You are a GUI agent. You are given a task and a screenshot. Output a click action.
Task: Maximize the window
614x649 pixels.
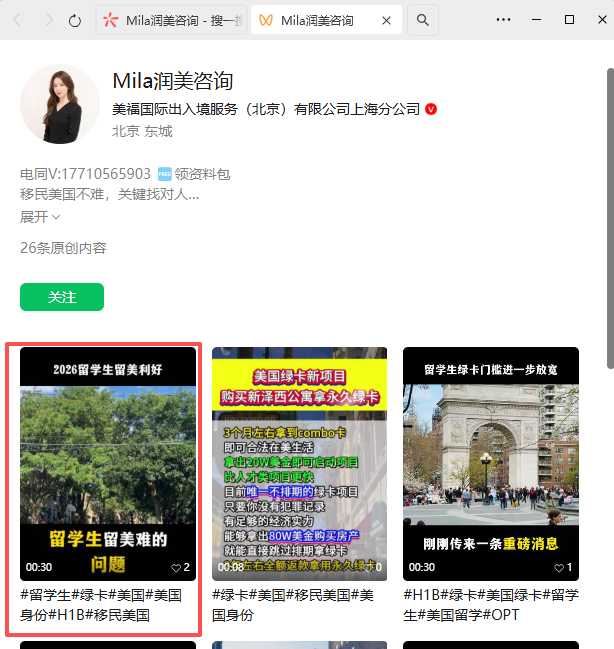coord(569,19)
